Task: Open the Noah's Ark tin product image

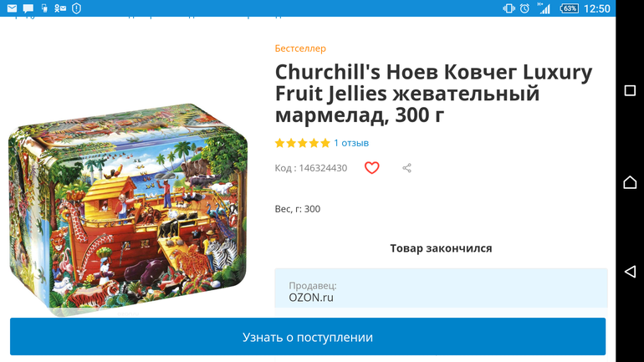Action: tap(128, 209)
